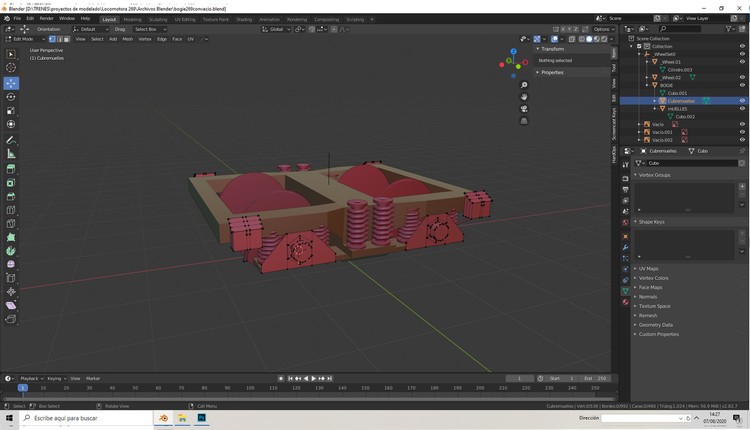This screenshot has height=430, width=750.
Task: Open the Drag Select Box dropdown
Action: pyautogui.click(x=149, y=29)
